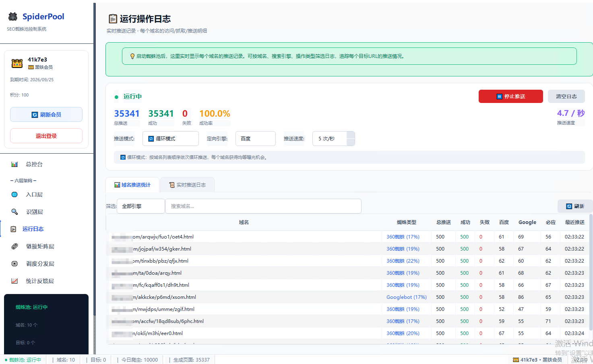Click the oet4.html domain row
The width and height of the screenshot is (593, 364).
[x=348, y=237]
